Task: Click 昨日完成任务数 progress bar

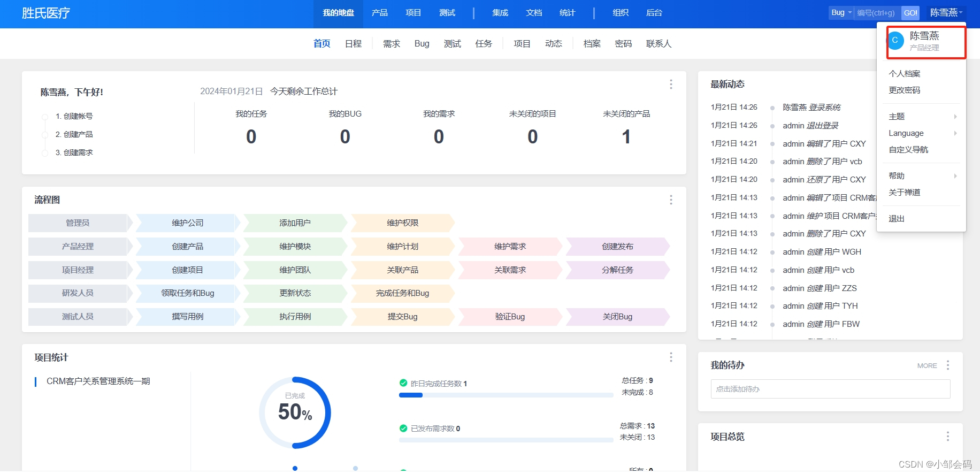Action: tap(506, 395)
